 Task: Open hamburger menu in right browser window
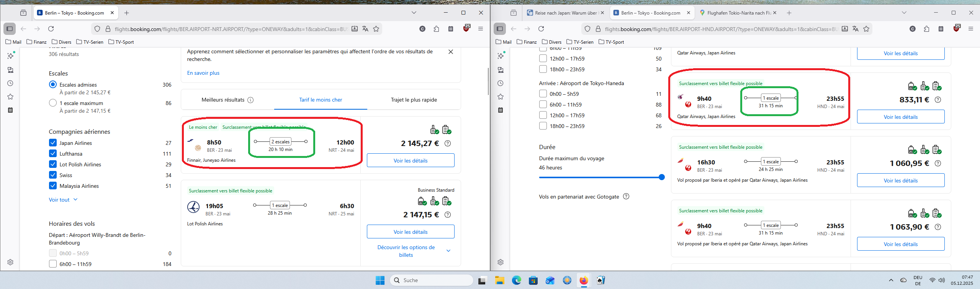click(x=971, y=29)
